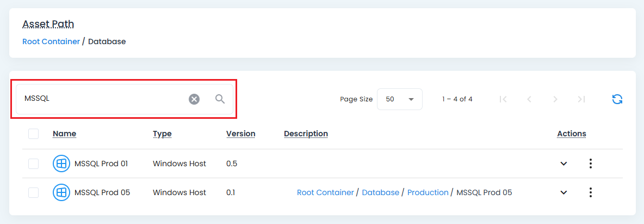Click into the MSSQL search field
Viewport: 644px width, 224px height.
pyautogui.click(x=103, y=99)
